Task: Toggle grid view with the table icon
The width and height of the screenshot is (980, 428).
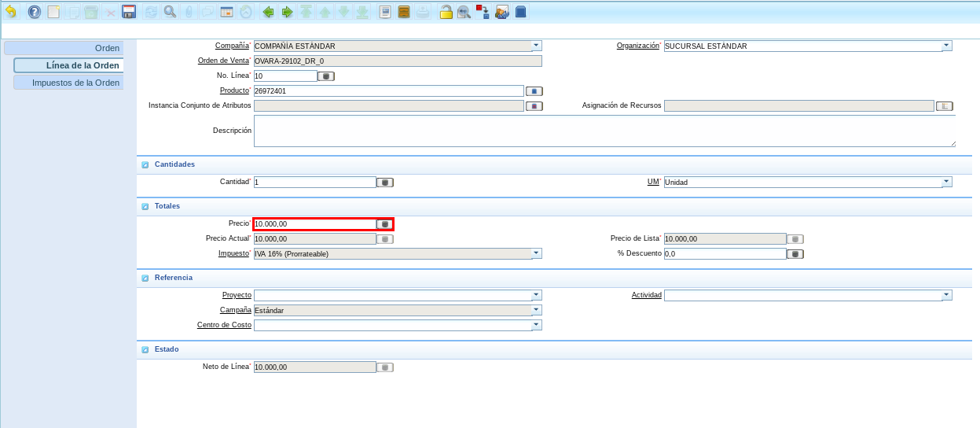Action: (226, 12)
